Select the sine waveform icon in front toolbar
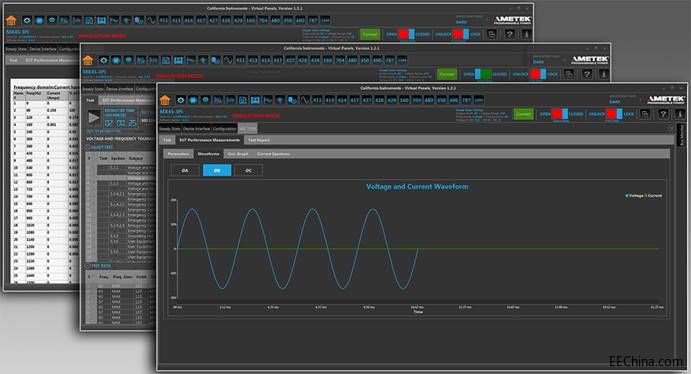Viewport: 691px width, 374px height. point(304,100)
